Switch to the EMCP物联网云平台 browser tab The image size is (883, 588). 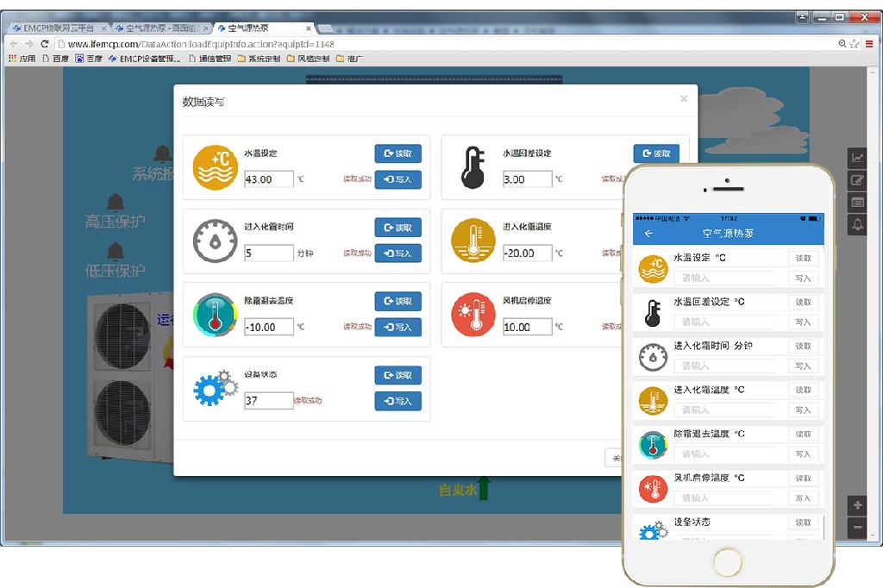(58, 28)
